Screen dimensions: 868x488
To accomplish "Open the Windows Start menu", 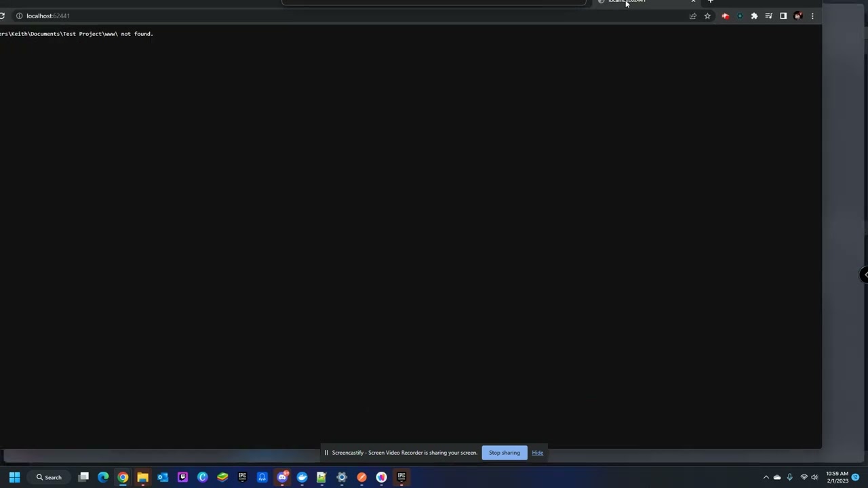I will 14,477.
